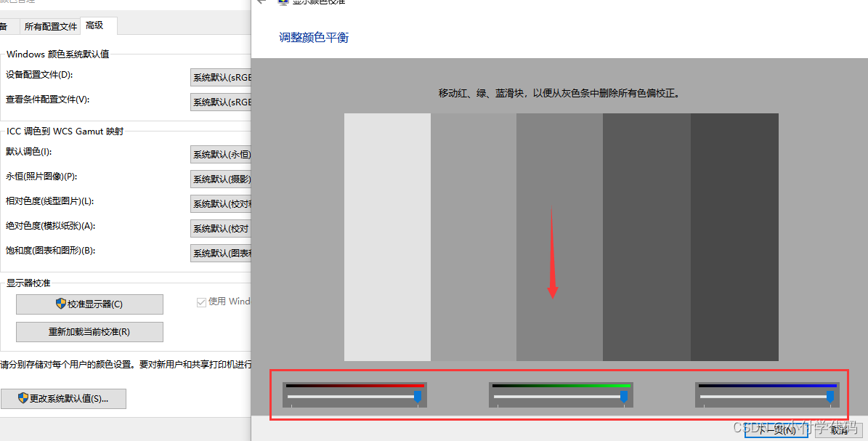Click the back arrow in calibration wizard
Screen dimensions: 868x441
261,1
